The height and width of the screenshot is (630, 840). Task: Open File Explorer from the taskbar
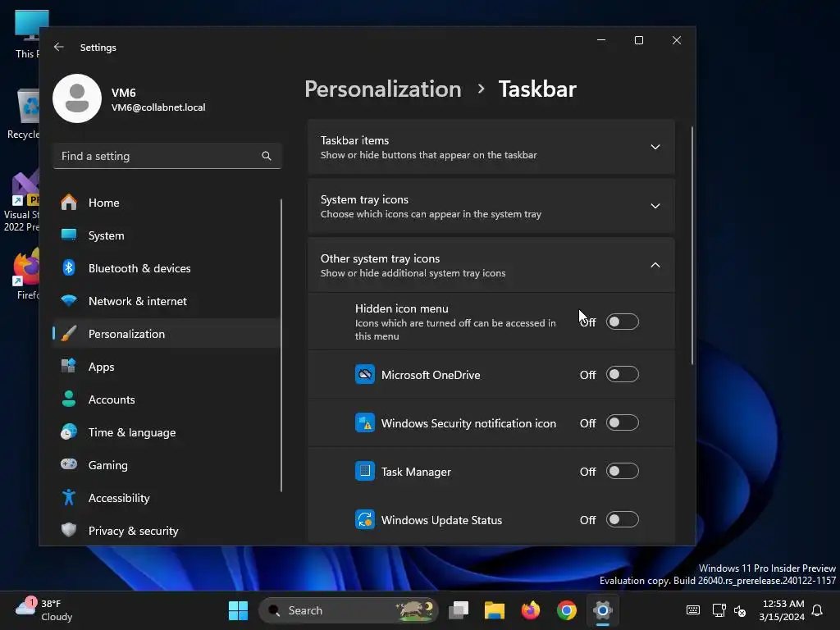[x=495, y=610]
